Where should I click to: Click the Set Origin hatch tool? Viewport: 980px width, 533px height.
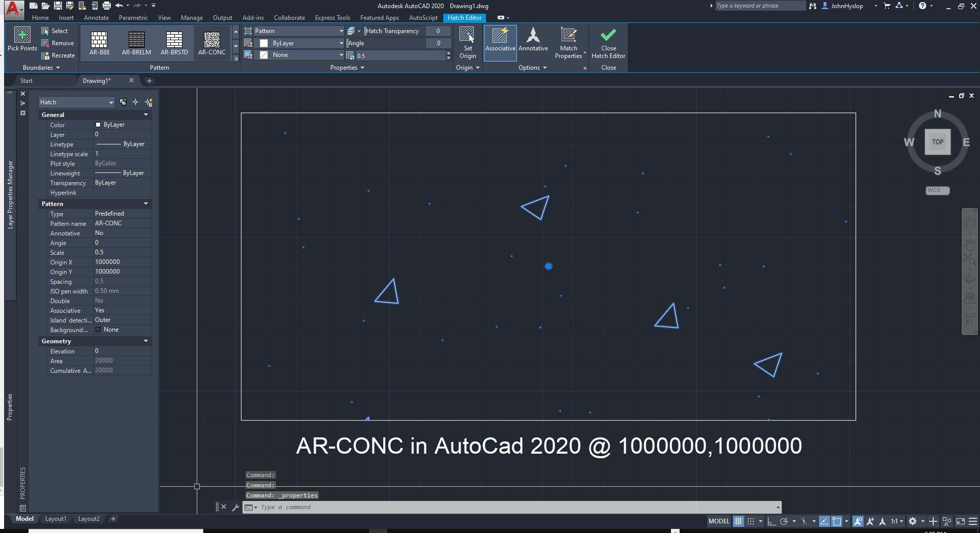467,43
